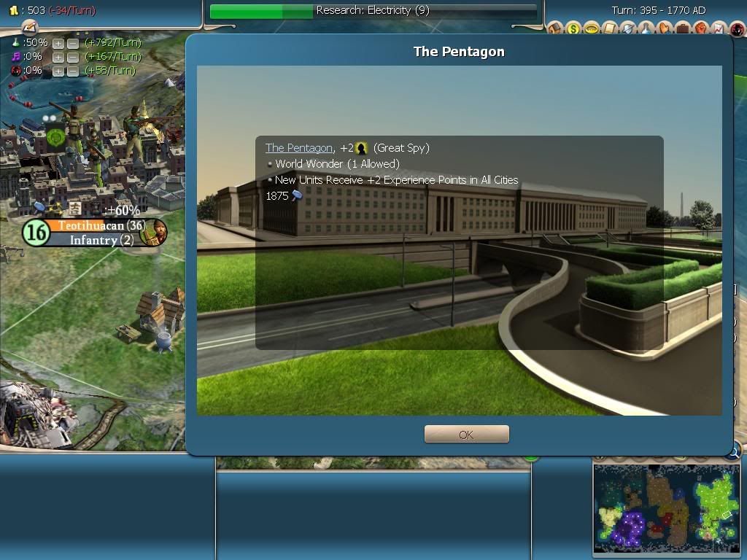The height and width of the screenshot is (560, 747).
Task: Click the '503 (-34/Turn)' gold readout
Action: coord(61,10)
